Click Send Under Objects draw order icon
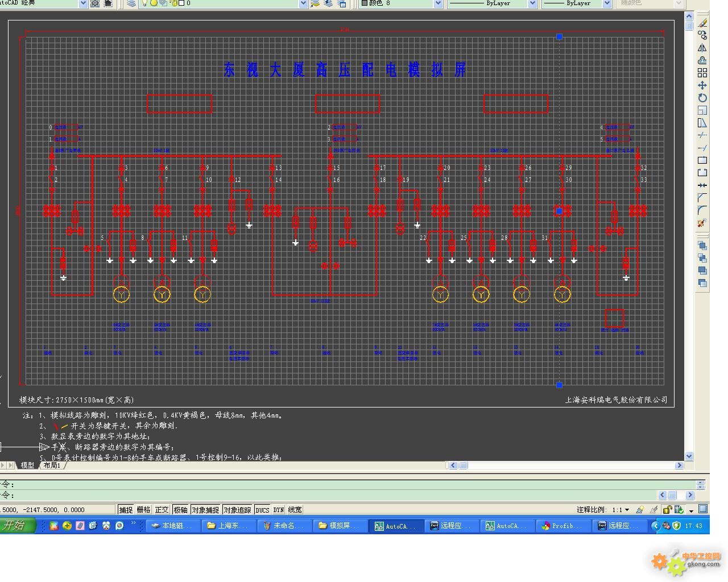Screen dimensions: 728x582 [x=702, y=283]
